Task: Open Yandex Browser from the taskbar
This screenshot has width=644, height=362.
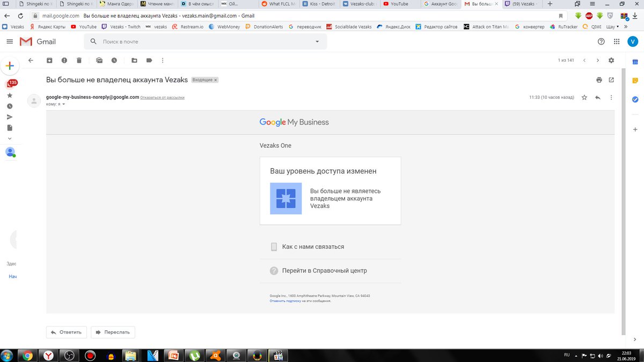Action: pyautogui.click(x=48, y=355)
